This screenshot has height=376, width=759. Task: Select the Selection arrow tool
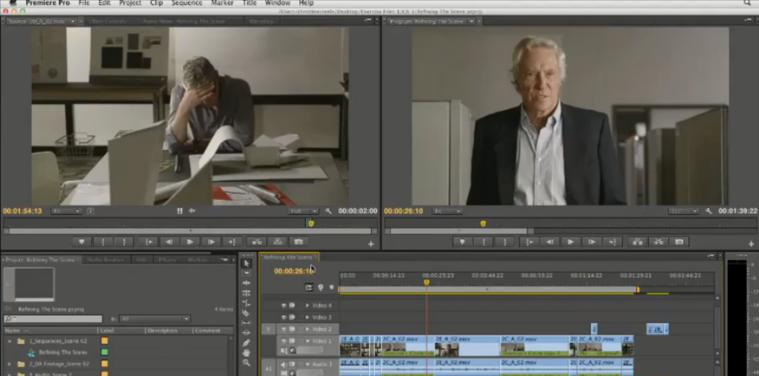246,263
